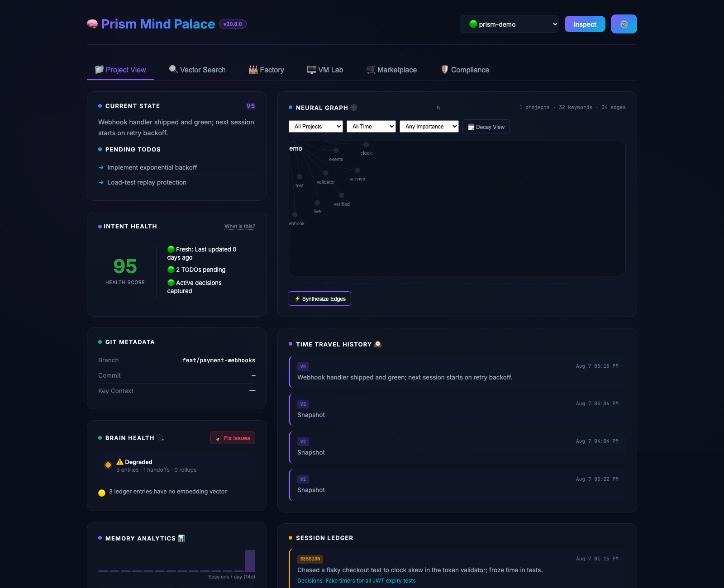The image size is (724, 588).
Task: Click the neural graph refresh icon
Action: pos(438,108)
